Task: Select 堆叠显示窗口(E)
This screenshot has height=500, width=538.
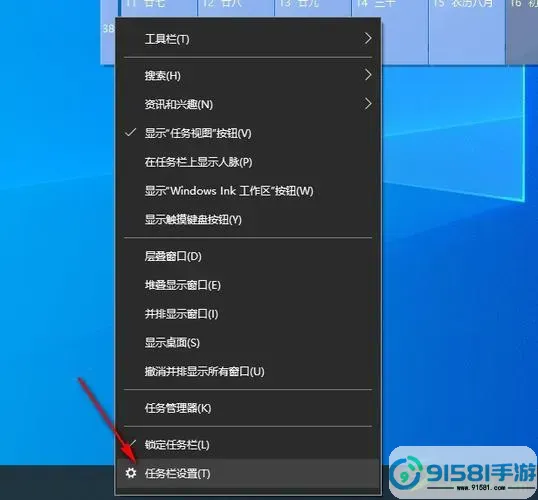Action: click(x=248, y=285)
